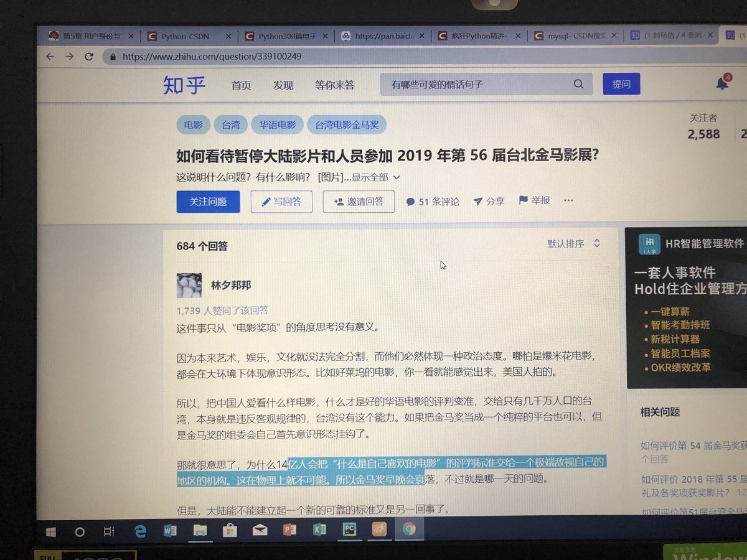Click the HR software ad logo
The image size is (747, 560).
click(649, 244)
